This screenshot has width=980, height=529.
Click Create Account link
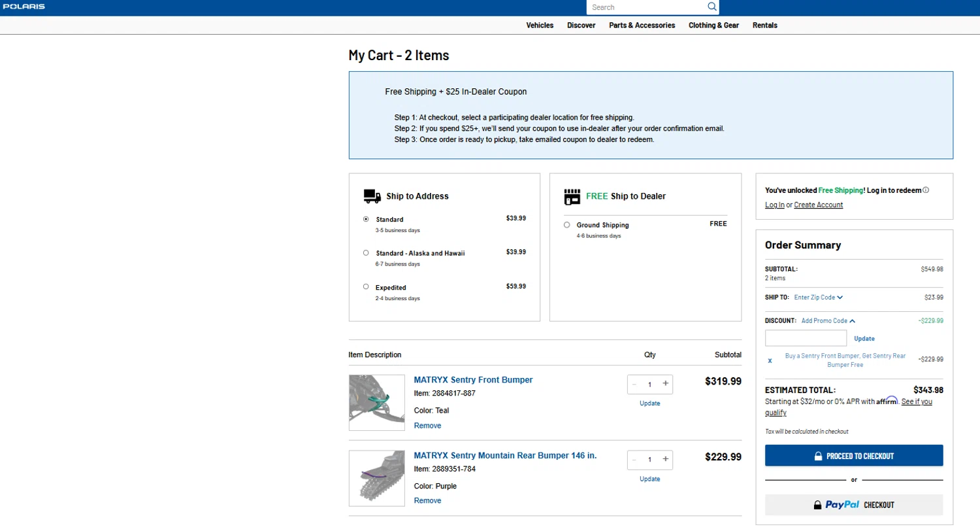click(x=819, y=205)
